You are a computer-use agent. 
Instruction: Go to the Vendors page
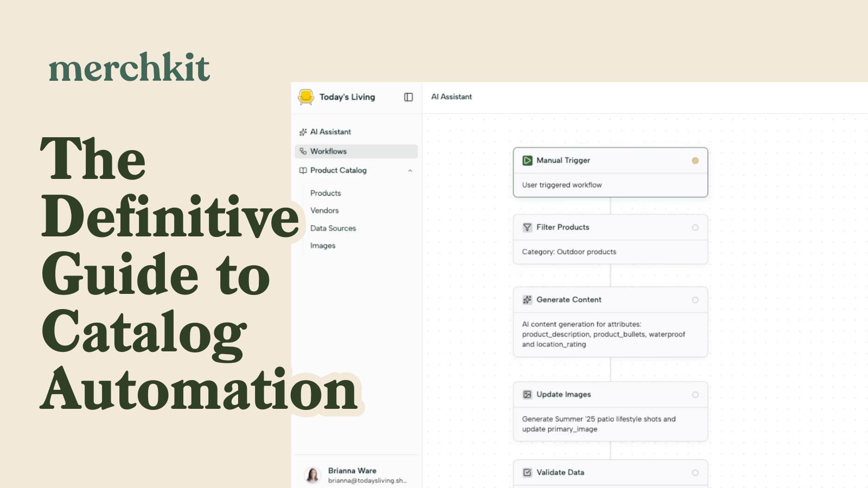click(324, 210)
